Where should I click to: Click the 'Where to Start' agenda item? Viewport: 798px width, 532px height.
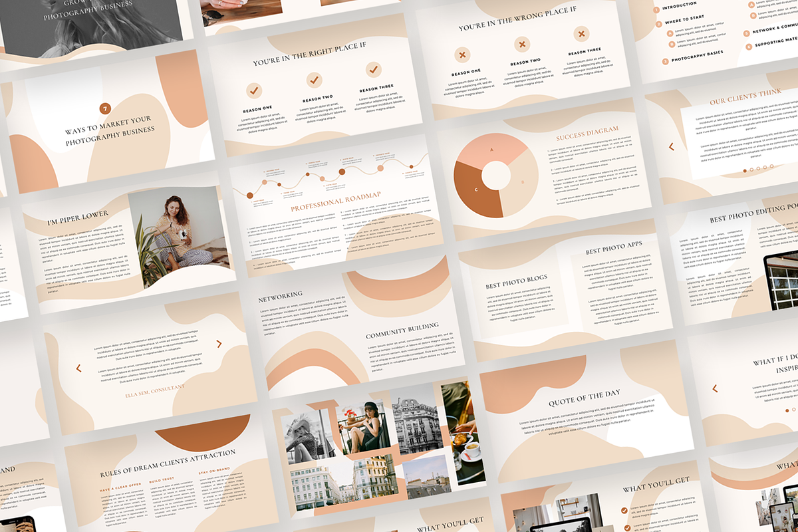point(686,19)
